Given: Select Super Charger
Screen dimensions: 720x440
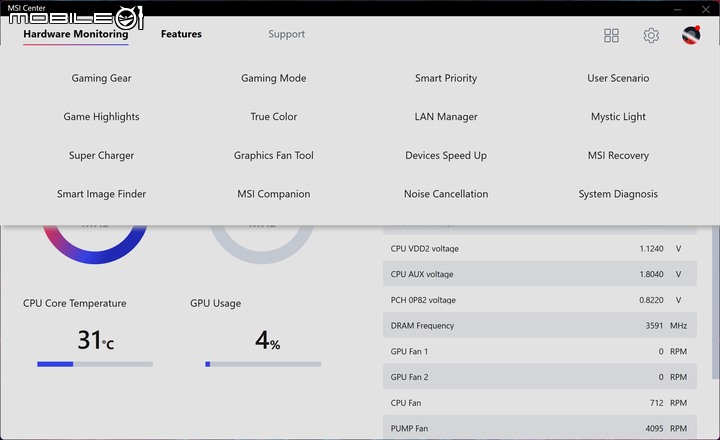Looking at the screenshot, I should coord(101,155).
